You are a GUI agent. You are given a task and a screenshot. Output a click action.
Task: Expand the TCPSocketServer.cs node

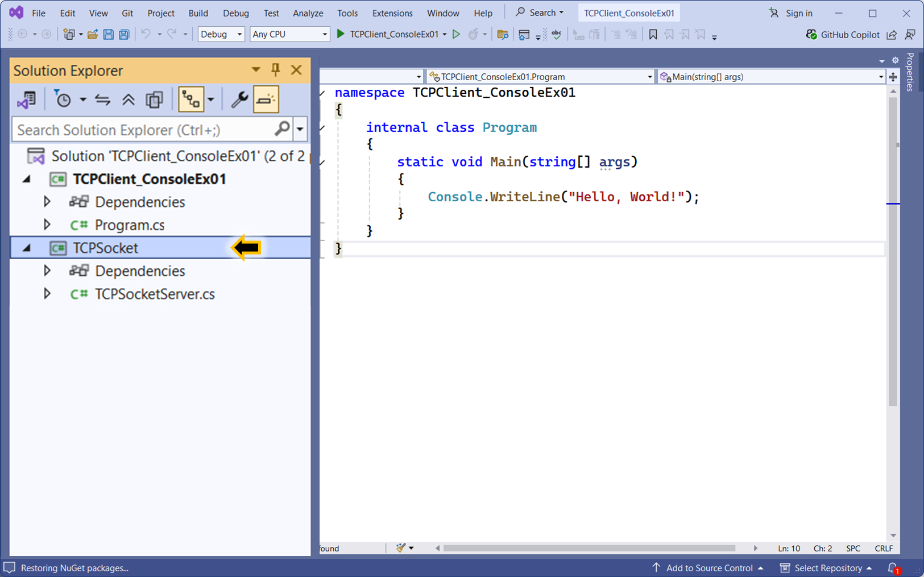coord(47,294)
